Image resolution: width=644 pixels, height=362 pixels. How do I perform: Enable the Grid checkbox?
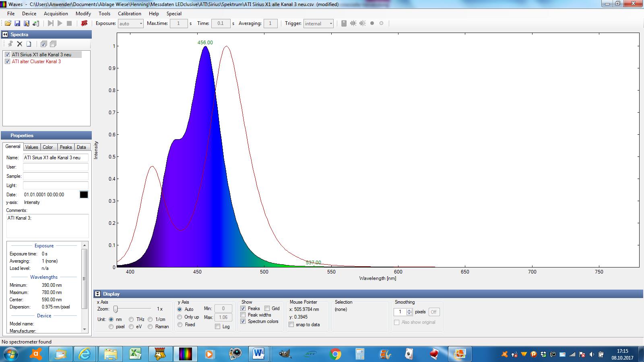point(267,309)
